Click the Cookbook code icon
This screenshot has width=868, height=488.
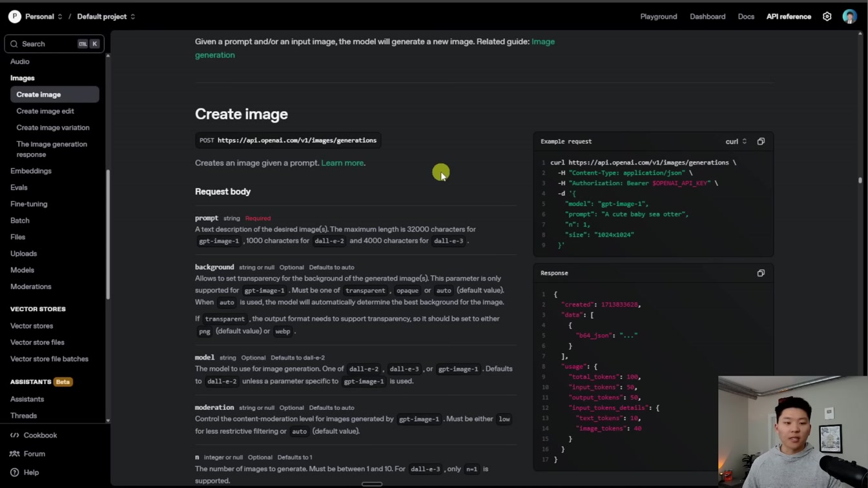pos(14,435)
